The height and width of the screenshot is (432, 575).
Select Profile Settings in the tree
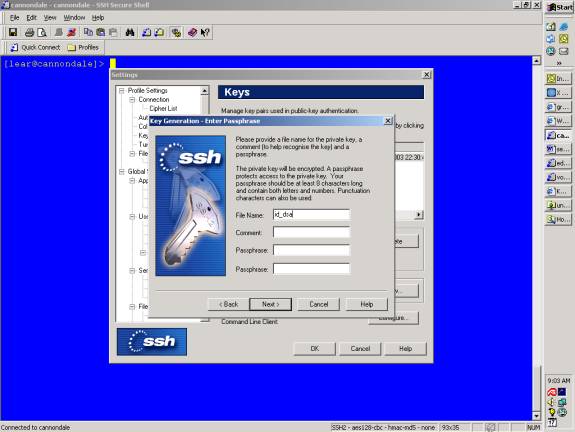(147, 91)
